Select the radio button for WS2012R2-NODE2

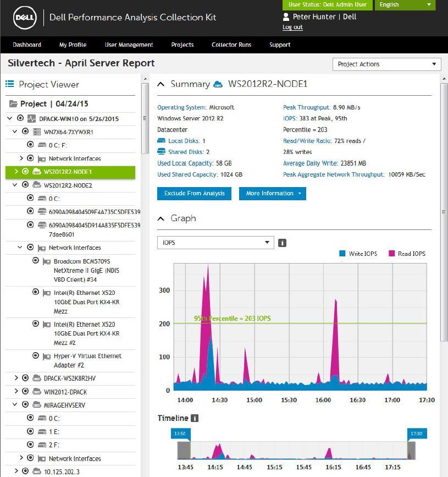point(25,184)
